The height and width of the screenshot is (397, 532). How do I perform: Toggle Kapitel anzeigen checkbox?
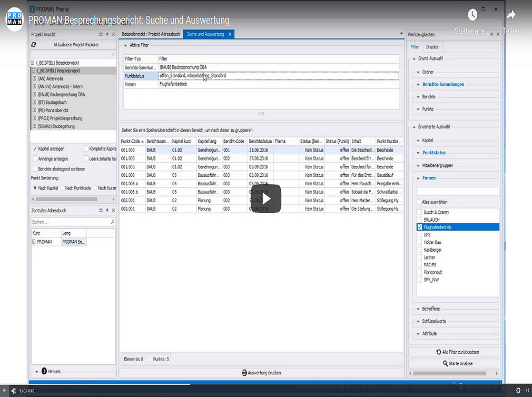click(x=35, y=148)
